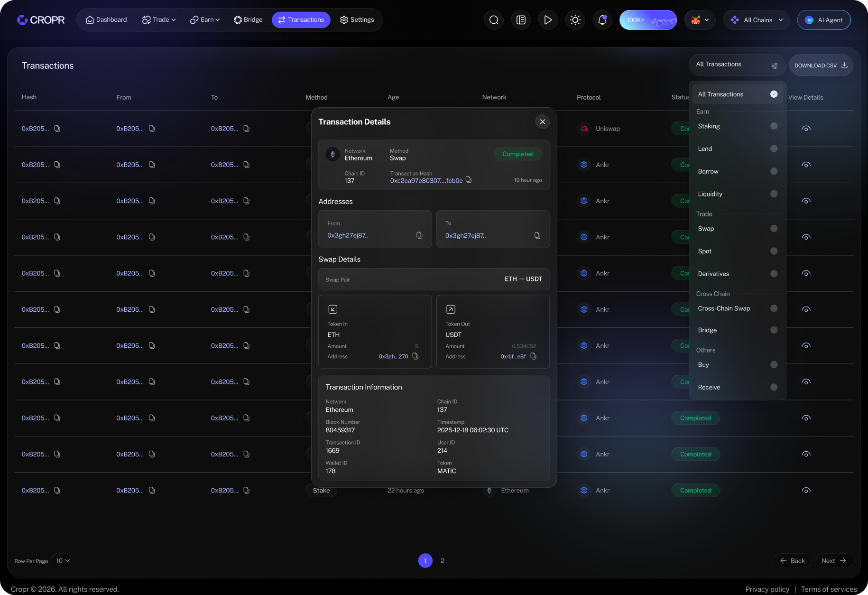Click the Stake method tag
The height and width of the screenshot is (595, 868).
coord(321,491)
